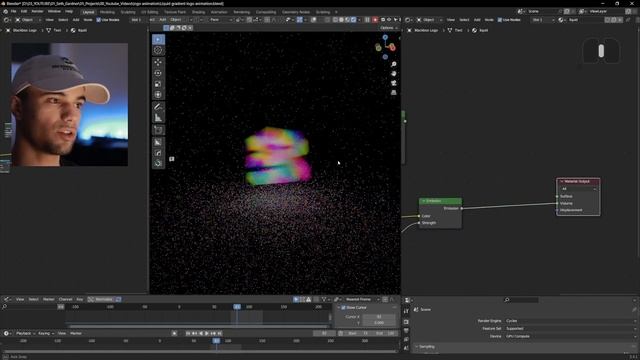Jump to the first frame in the timeline

tap(188, 333)
